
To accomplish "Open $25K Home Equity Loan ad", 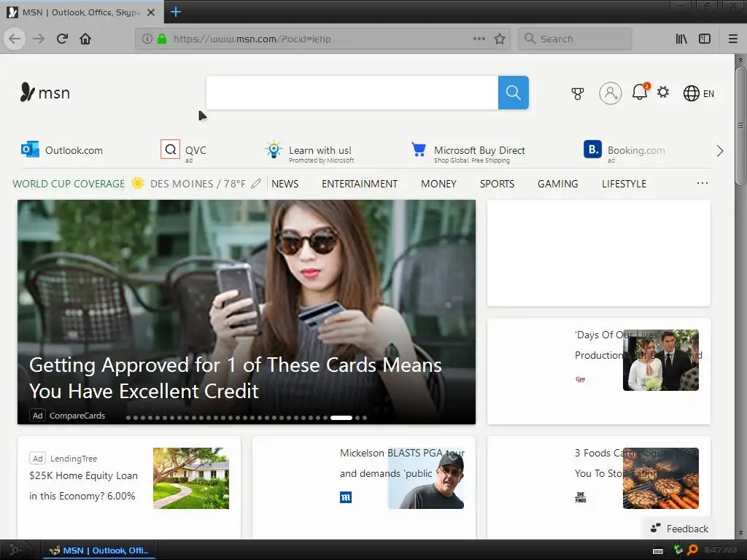I will pos(83,486).
